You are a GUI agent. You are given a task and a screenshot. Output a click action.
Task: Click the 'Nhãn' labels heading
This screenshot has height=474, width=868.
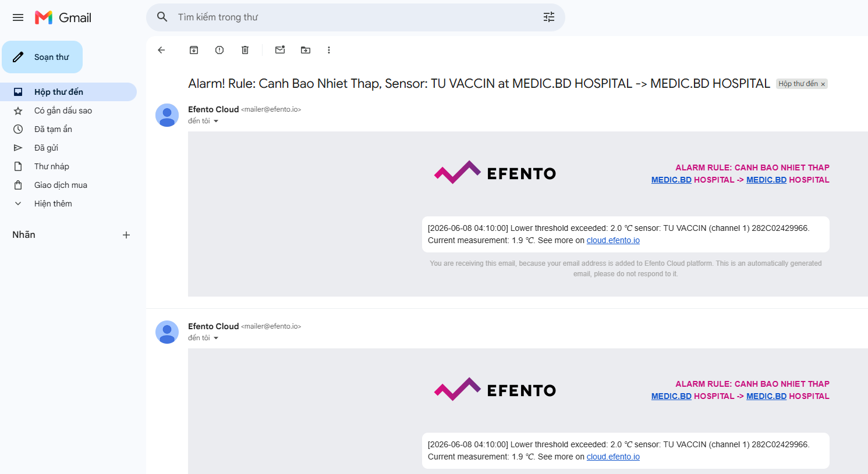pyautogui.click(x=24, y=235)
